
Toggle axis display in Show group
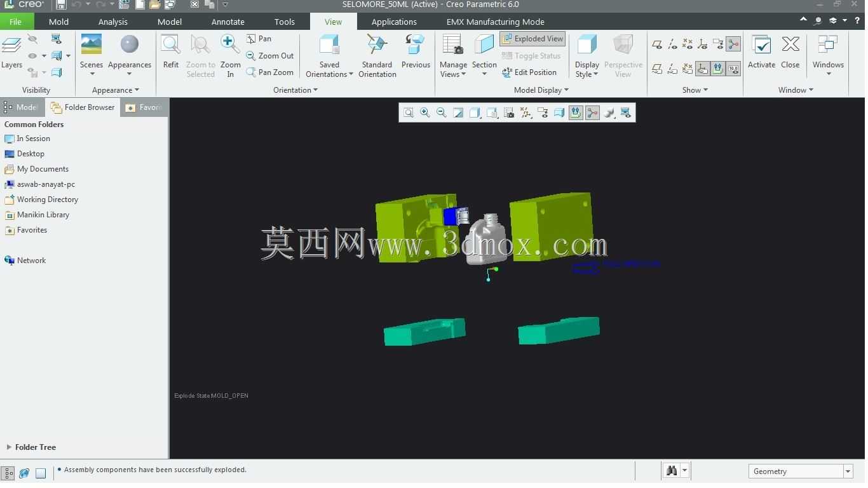(x=672, y=44)
